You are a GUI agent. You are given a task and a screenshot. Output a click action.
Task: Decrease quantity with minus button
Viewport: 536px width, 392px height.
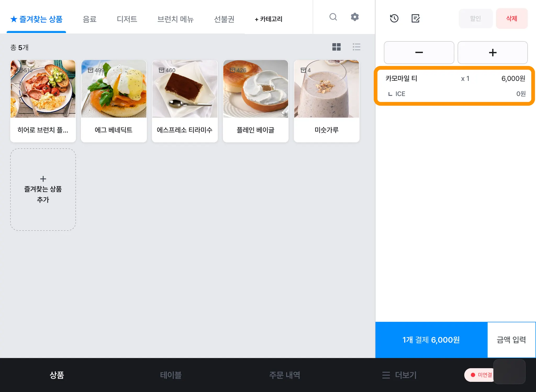click(x=419, y=52)
